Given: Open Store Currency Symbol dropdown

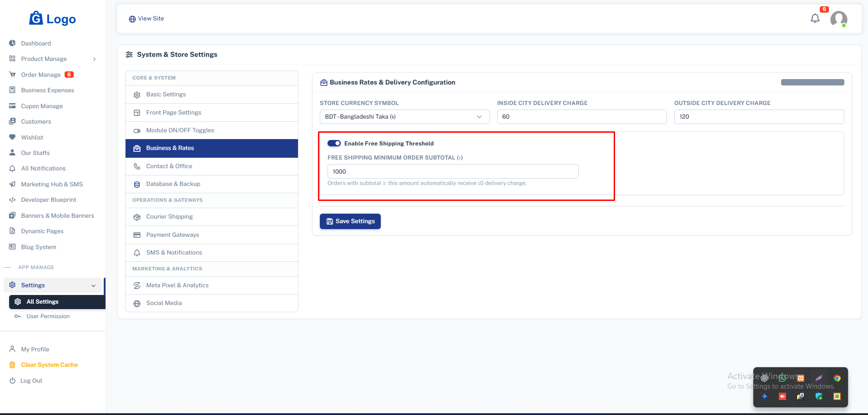Looking at the screenshot, I should pos(404,117).
